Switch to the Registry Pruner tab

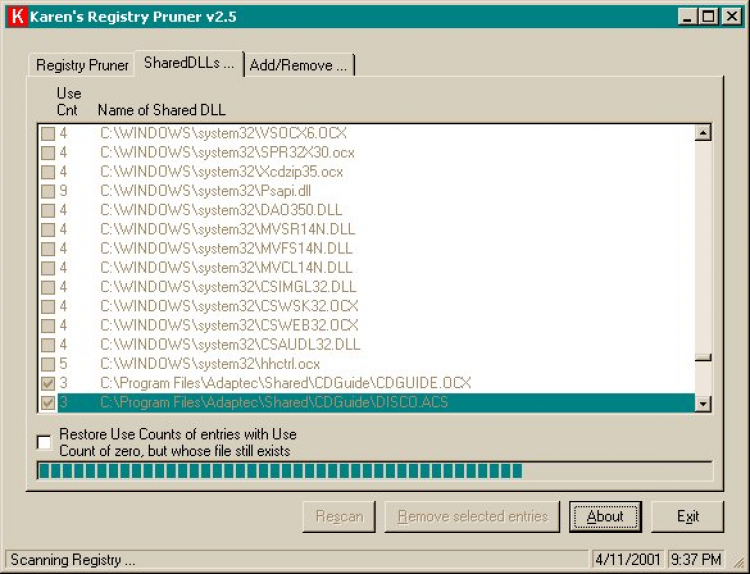click(82, 65)
